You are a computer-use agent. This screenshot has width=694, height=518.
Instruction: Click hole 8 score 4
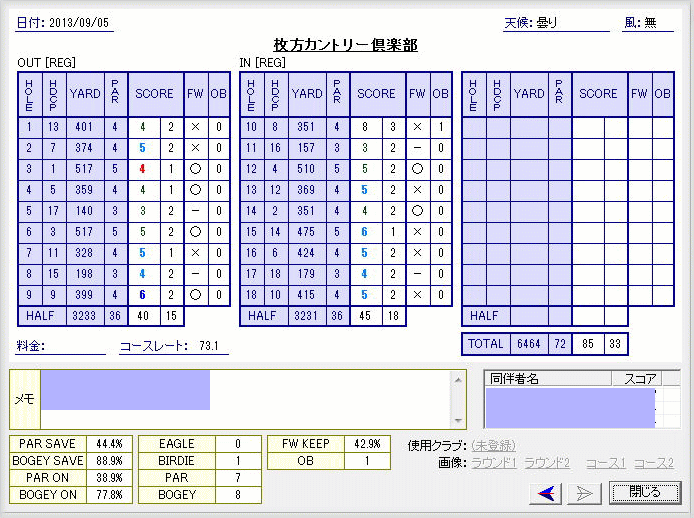tap(143, 274)
